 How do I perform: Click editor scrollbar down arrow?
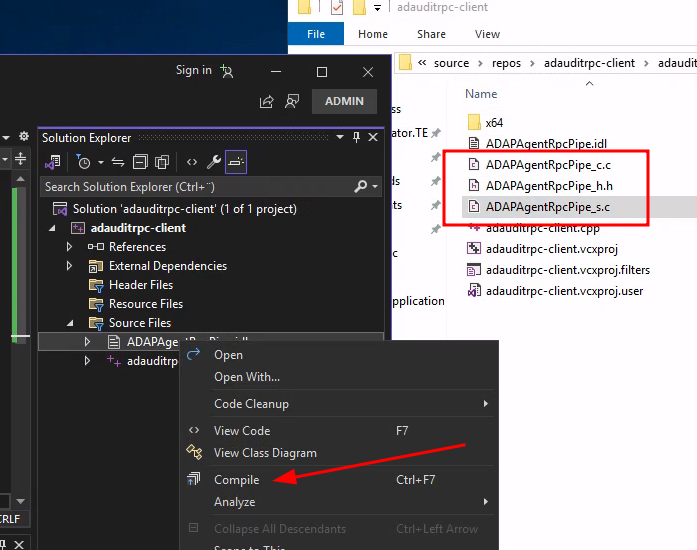pos(20,501)
